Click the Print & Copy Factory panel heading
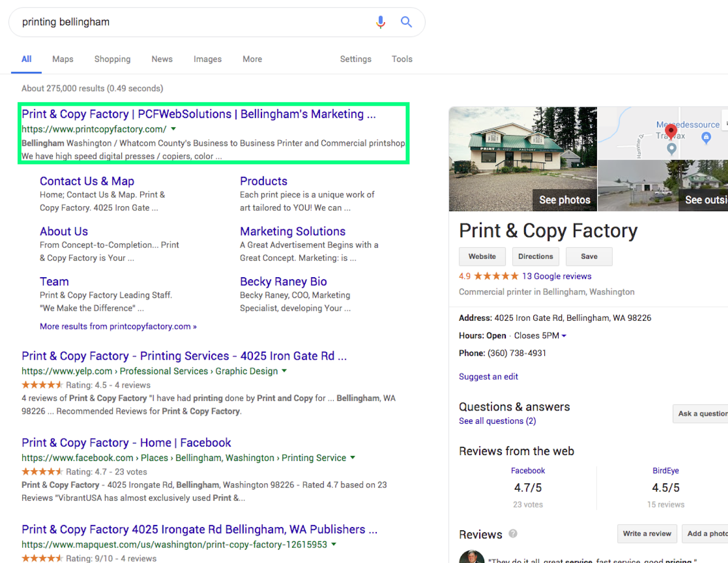The height and width of the screenshot is (563, 728). point(548,231)
